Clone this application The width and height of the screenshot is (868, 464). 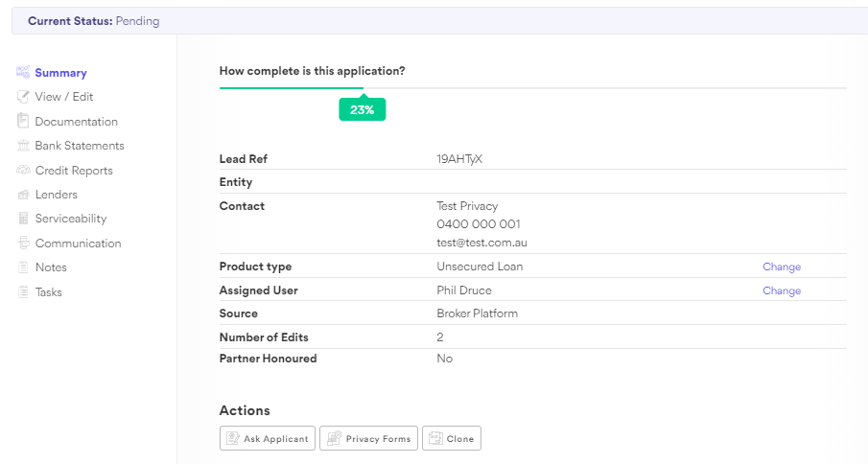pos(451,438)
